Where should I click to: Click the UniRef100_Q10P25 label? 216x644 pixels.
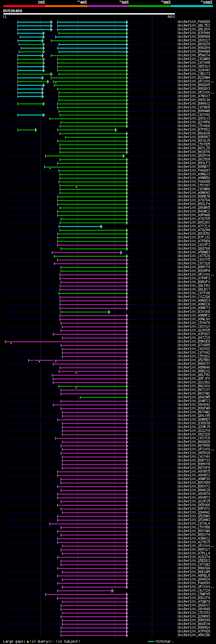point(194,501)
